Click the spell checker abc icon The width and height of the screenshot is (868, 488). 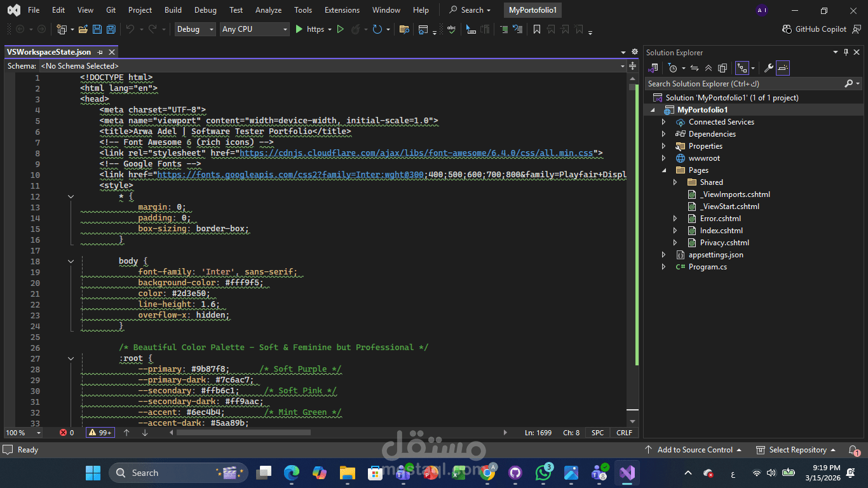pyautogui.click(x=451, y=29)
